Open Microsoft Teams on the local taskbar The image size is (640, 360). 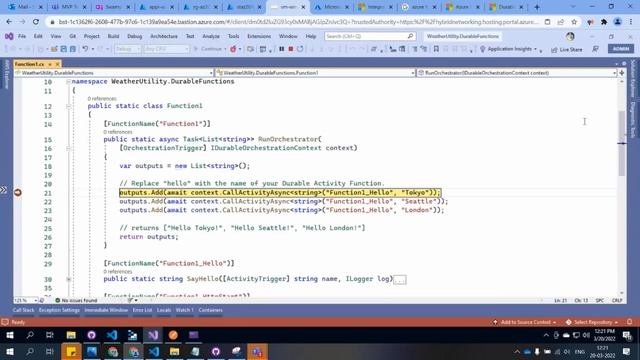[x=257, y=352]
